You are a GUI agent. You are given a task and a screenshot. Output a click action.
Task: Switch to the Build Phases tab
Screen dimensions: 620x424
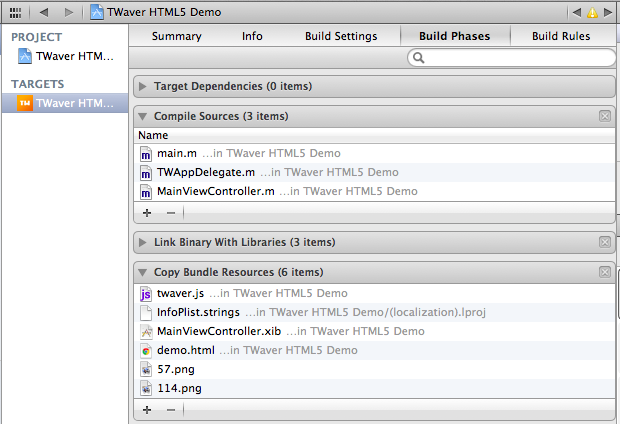click(455, 36)
